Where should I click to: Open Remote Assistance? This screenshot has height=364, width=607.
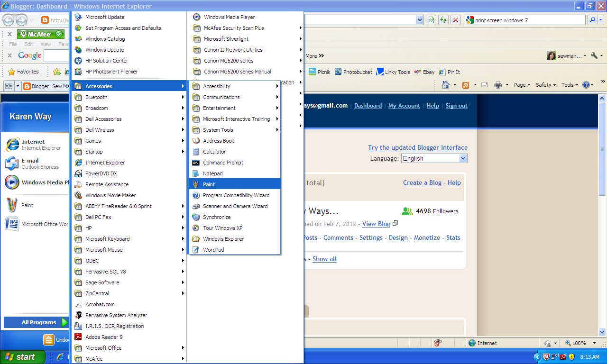pos(129,184)
